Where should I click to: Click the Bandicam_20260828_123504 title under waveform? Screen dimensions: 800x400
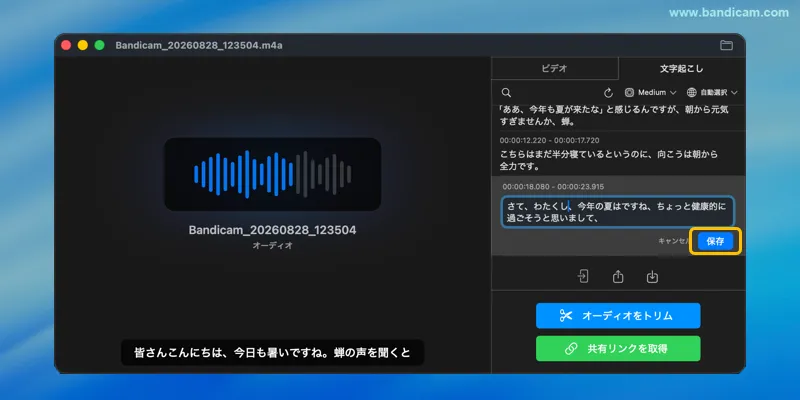tap(272, 230)
